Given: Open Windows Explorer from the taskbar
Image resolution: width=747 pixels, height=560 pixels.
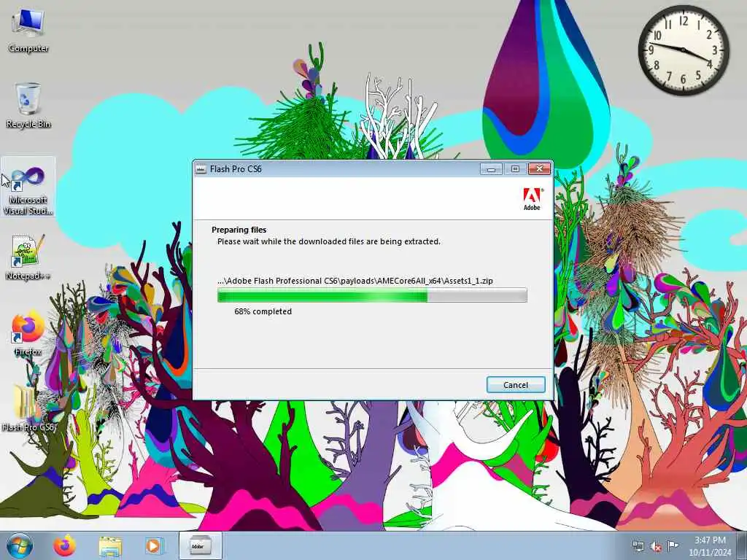Looking at the screenshot, I should pos(111,545).
